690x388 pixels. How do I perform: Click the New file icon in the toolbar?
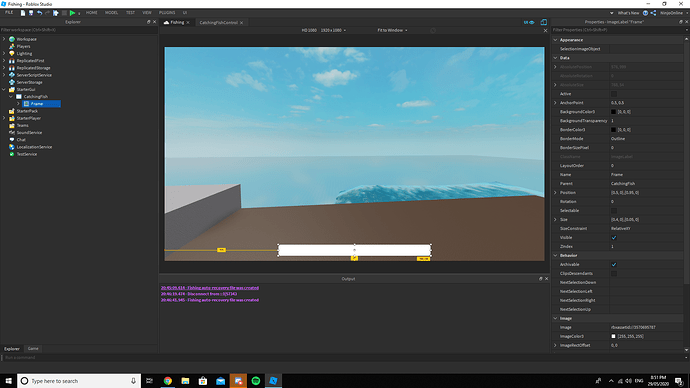tap(23, 13)
